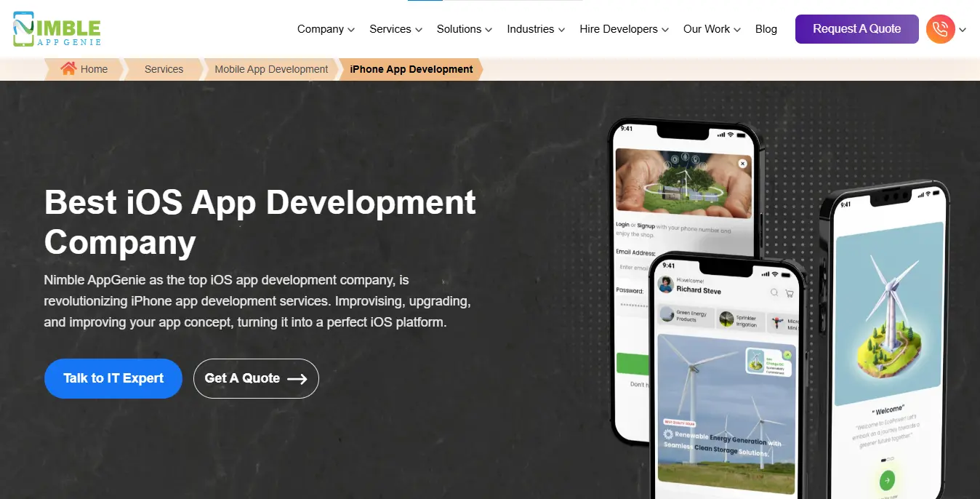This screenshot has width=980, height=499.
Task: Open the shopping cart icon in the mockup
Action: point(790,293)
